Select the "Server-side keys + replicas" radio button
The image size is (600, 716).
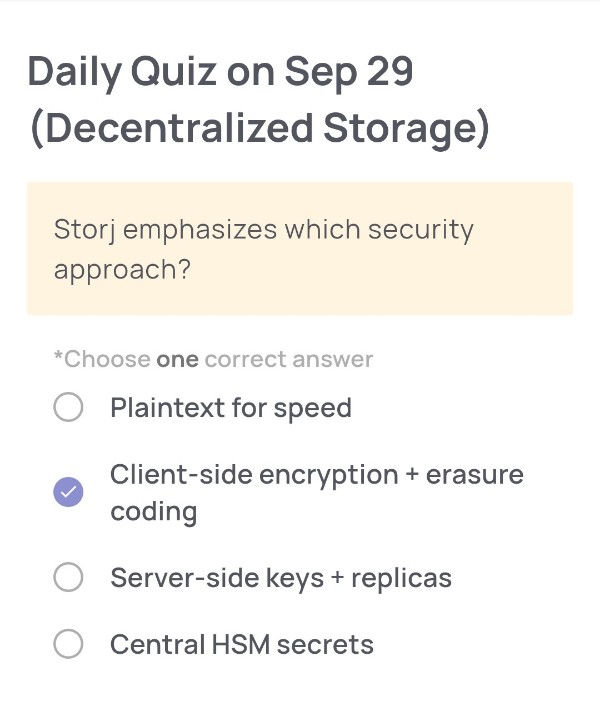coord(68,578)
